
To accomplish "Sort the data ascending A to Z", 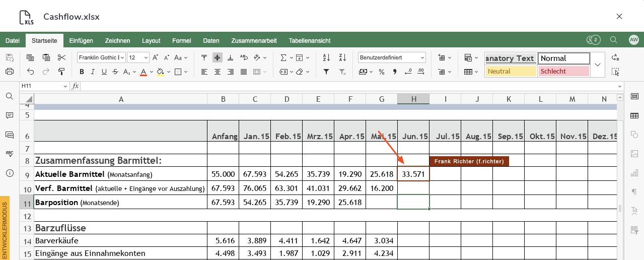I will click(x=326, y=57).
